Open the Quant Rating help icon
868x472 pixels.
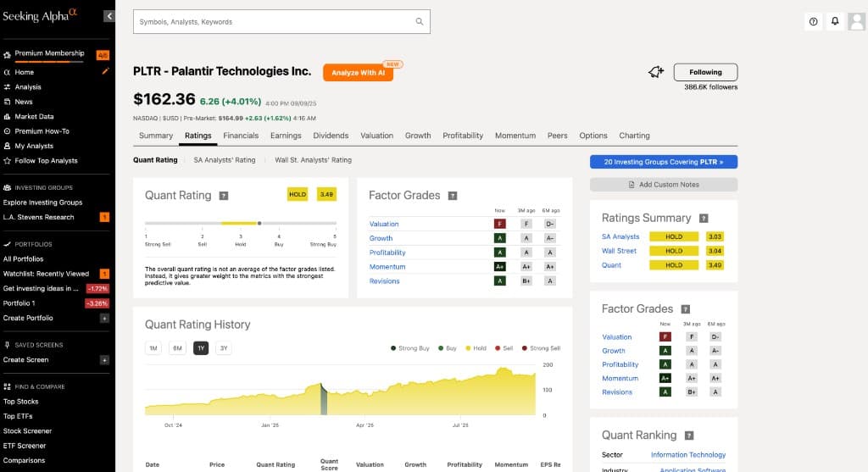(224, 196)
